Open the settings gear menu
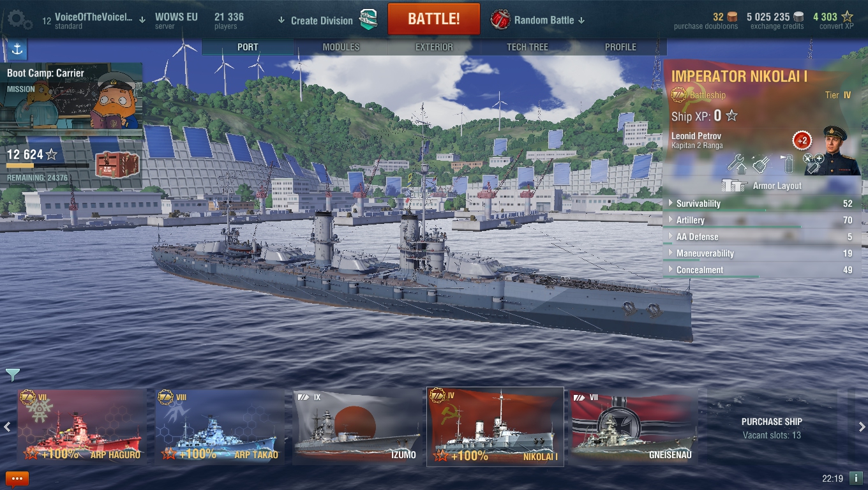 click(x=19, y=20)
